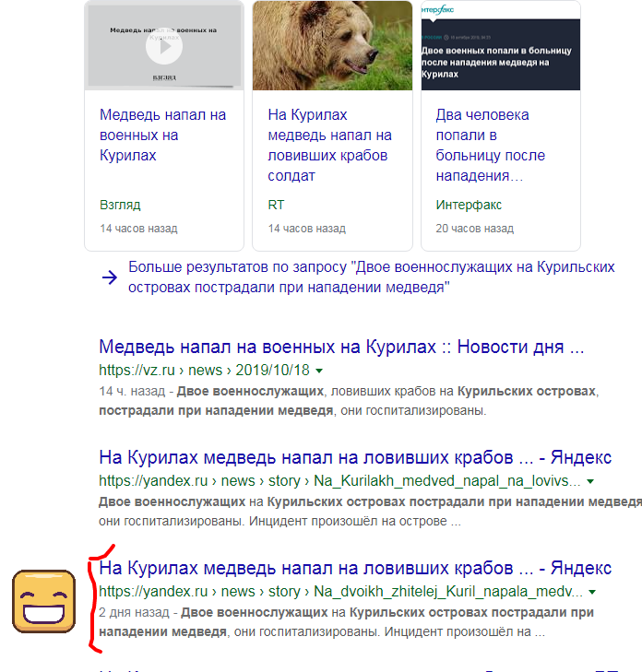Click the Взгляд source label

coord(120,205)
